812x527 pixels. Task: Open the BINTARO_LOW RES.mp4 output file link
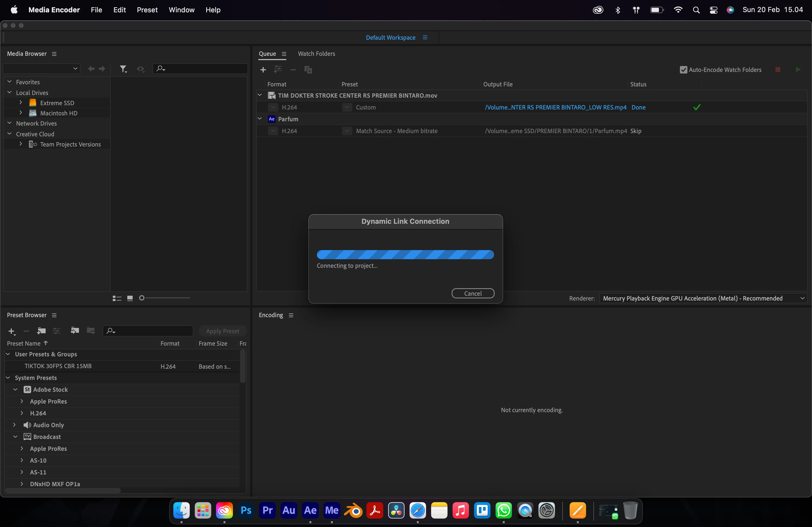(x=556, y=107)
